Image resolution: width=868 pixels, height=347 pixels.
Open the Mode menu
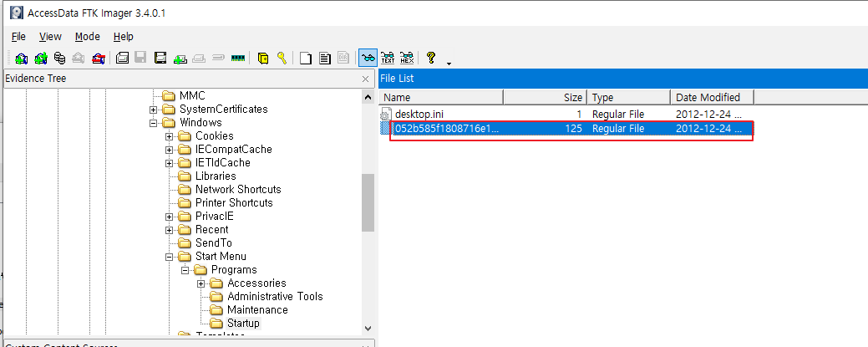tap(88, 37)
